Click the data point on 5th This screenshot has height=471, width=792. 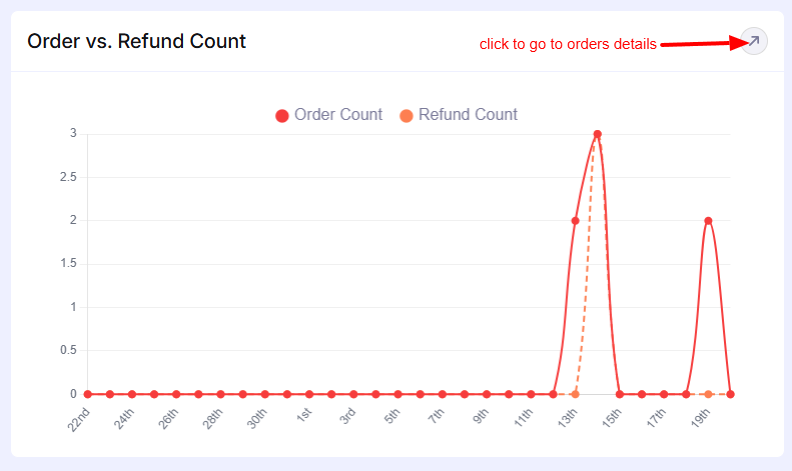coord(398,394)
